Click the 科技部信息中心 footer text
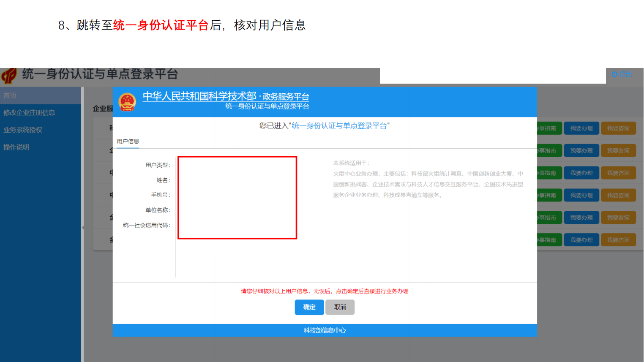This screenshot has height=362, width=644. [325, 331]
